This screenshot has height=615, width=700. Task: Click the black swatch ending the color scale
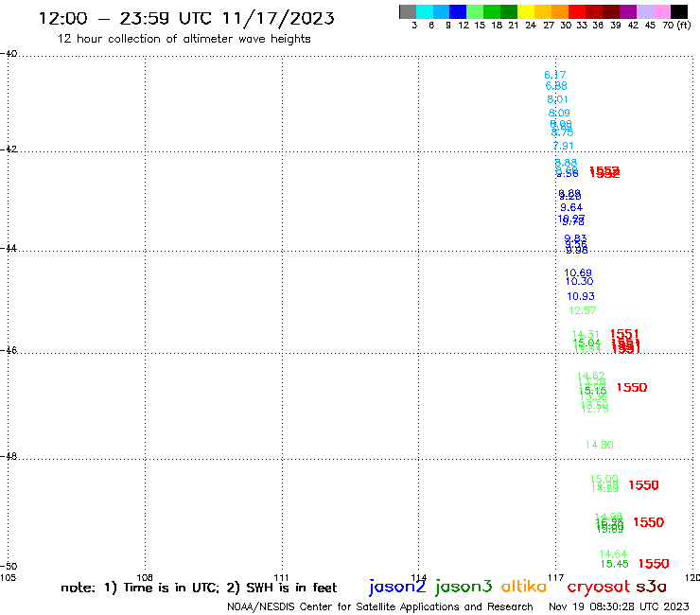[679, 11]
